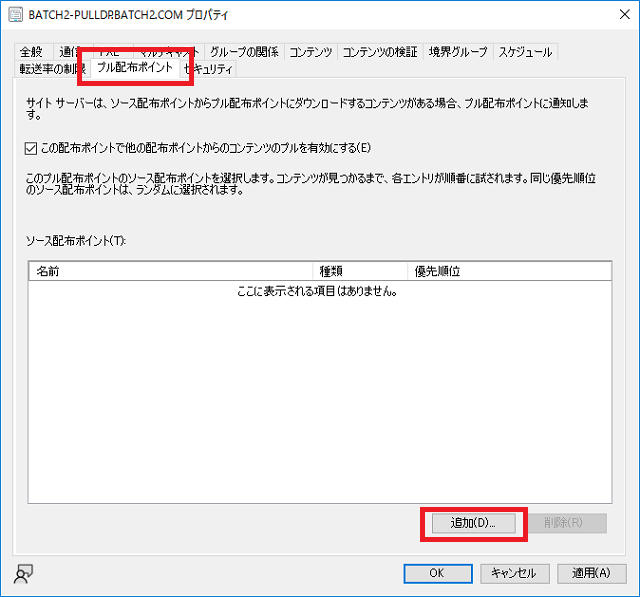
Task: Open the 全般 tab
Action: click(31, 52)
